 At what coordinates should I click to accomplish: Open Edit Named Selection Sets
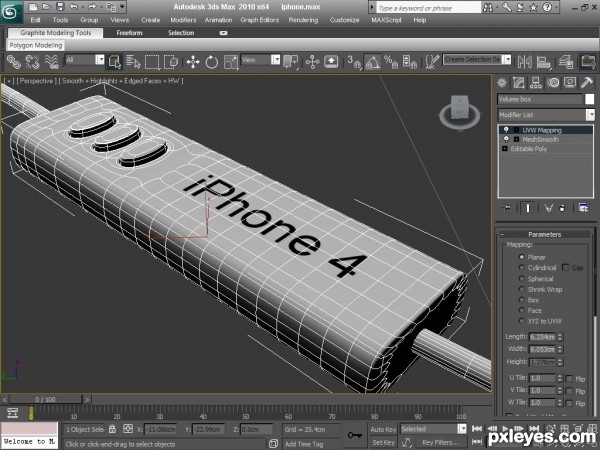[432, 61]
